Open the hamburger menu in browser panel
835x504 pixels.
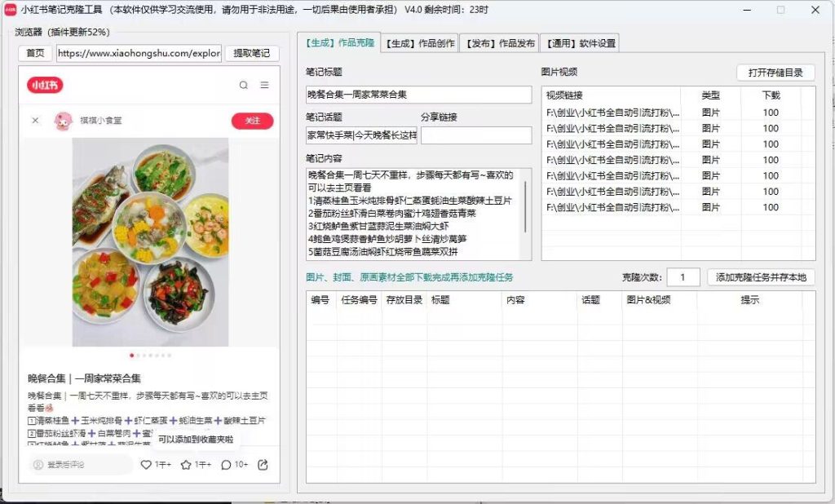tap(264, 85)
